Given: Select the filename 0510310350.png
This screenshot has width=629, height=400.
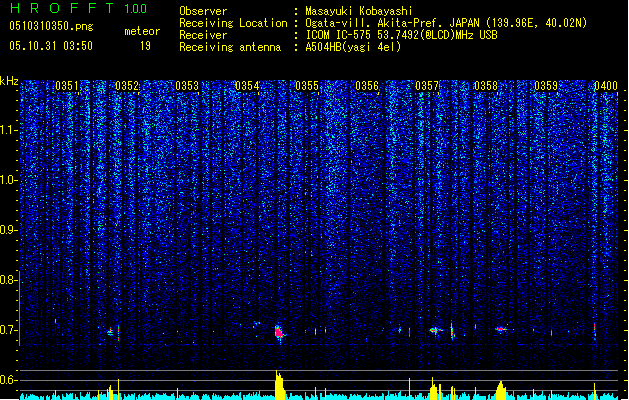Looking at the screenshot, I should [51, 26].
